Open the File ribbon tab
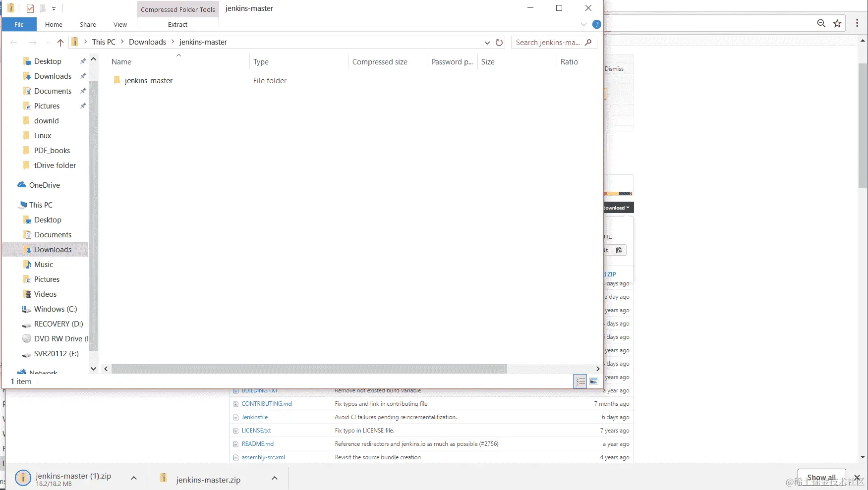 (x=19, y=24)
